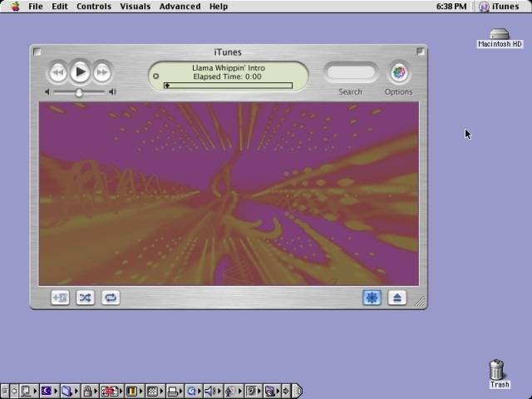Click the iTunes volume slider knob
532x399 pixels.
pyautogui.click(x=79, y=92)
